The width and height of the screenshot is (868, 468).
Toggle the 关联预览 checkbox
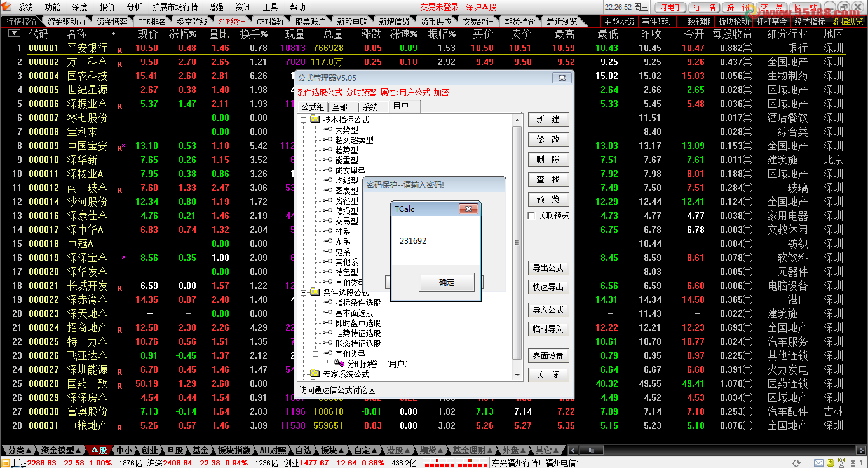[x=532, y=216]
